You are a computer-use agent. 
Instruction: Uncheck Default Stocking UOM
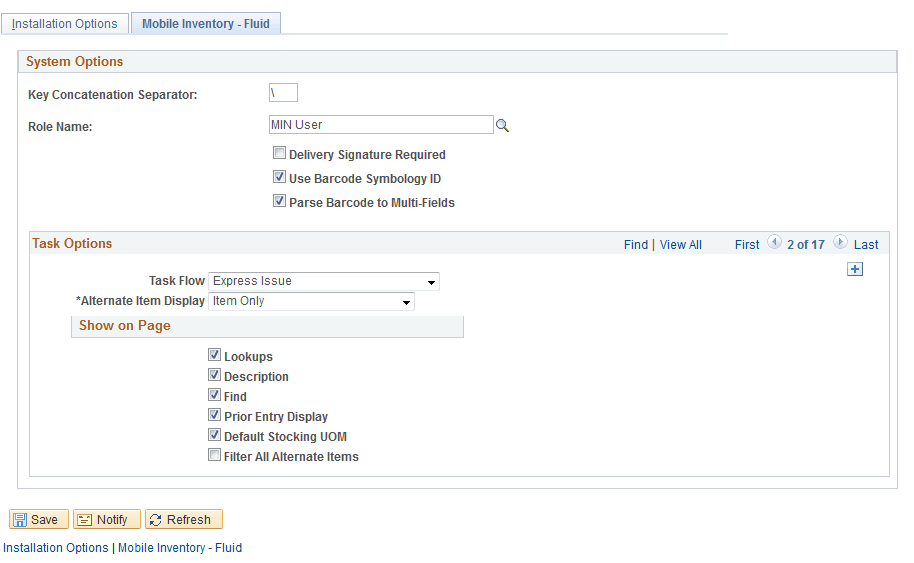tap(215, 435)
